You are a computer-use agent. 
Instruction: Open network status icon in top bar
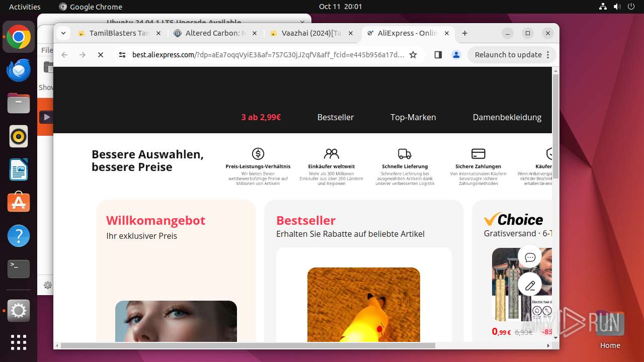[603, 7]
